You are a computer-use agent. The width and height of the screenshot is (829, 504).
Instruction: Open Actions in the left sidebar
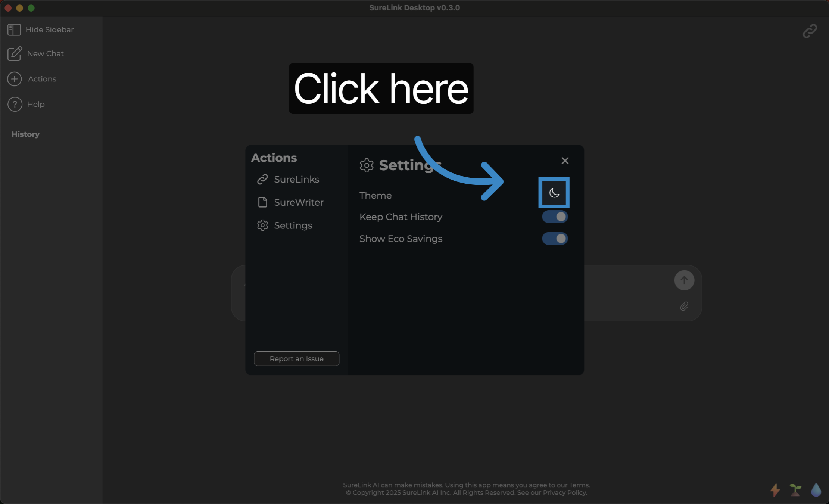click(32, 79)
